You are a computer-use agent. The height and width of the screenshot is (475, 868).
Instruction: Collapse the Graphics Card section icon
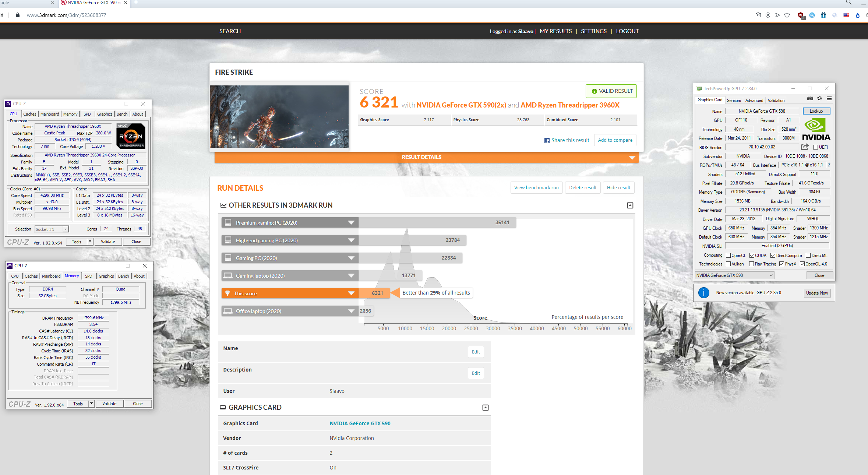coord(486,408)
